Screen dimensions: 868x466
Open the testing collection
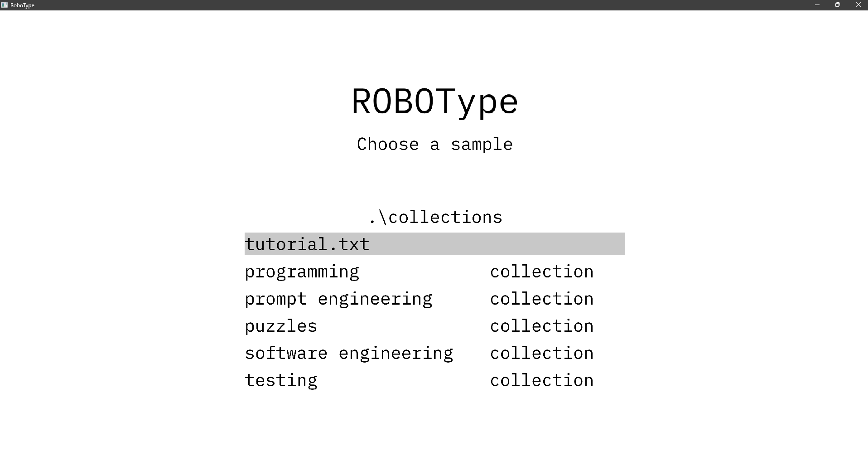(281, 380)
